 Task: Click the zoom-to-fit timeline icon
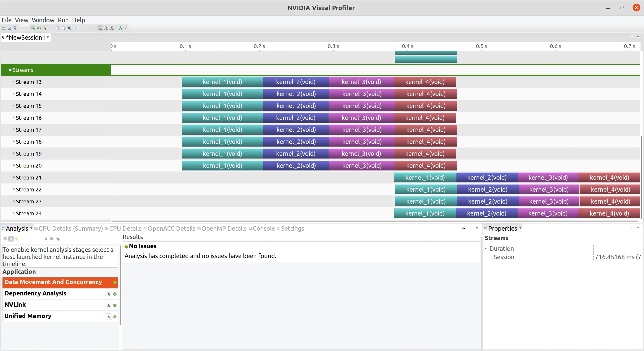click(70, 28)
